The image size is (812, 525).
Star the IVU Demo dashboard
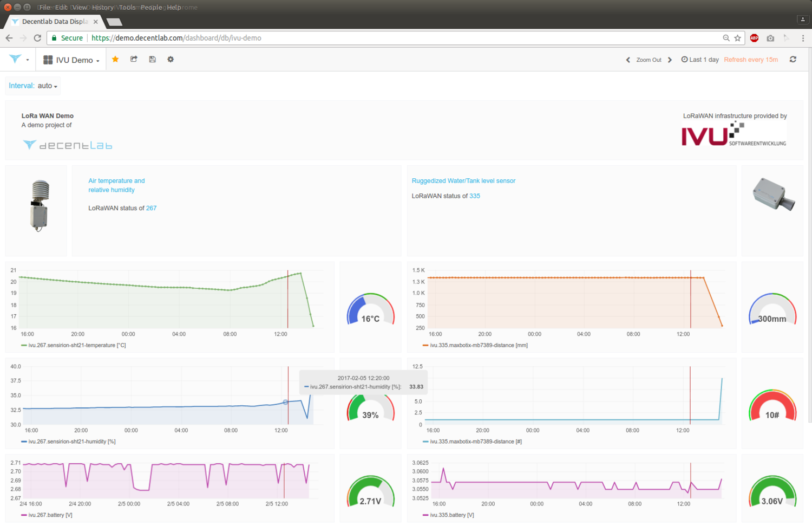pos(115,59)
